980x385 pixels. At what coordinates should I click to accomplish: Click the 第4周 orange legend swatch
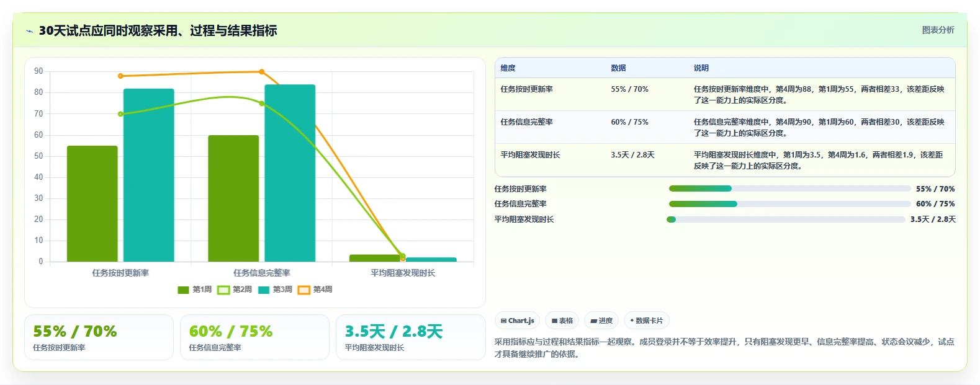304,290
